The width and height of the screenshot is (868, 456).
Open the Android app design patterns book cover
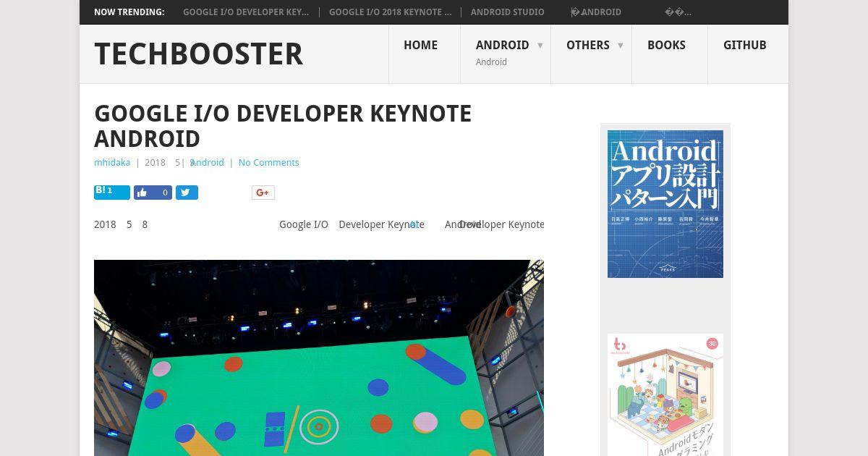pos(665,204)
